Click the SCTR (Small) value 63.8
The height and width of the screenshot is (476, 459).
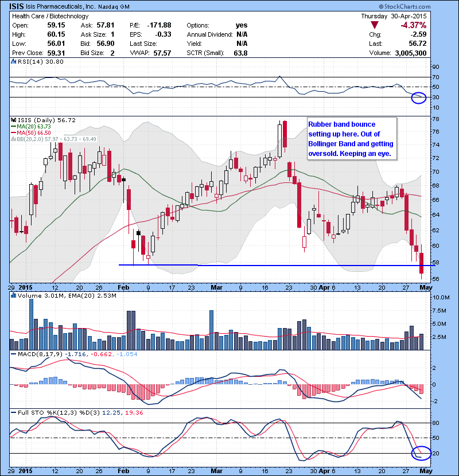(240, 53)
